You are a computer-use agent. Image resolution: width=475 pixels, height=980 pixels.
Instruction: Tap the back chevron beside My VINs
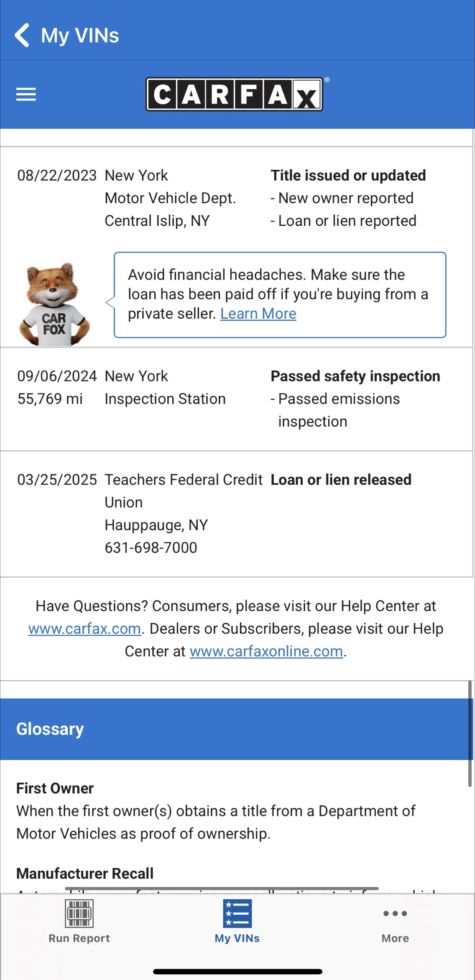click(22, 35)
